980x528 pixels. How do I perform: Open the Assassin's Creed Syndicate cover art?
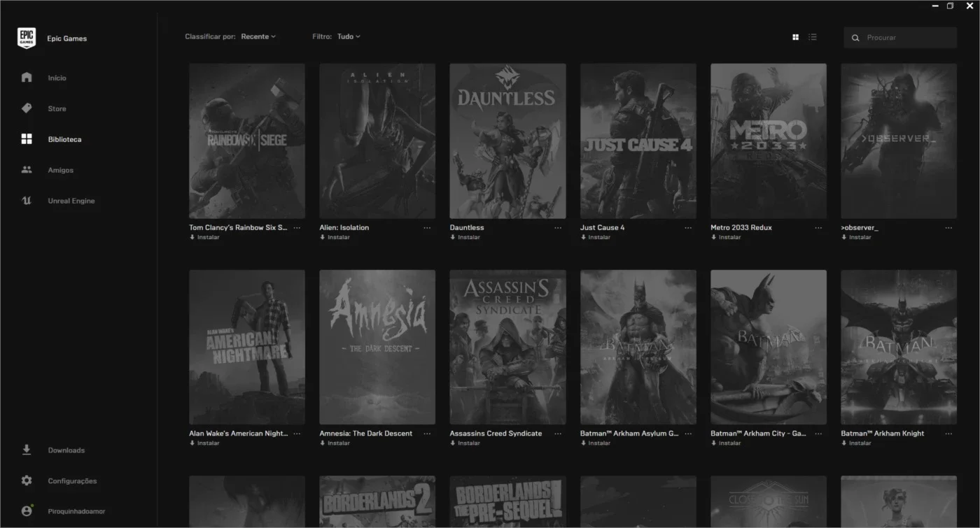[507, 347]
